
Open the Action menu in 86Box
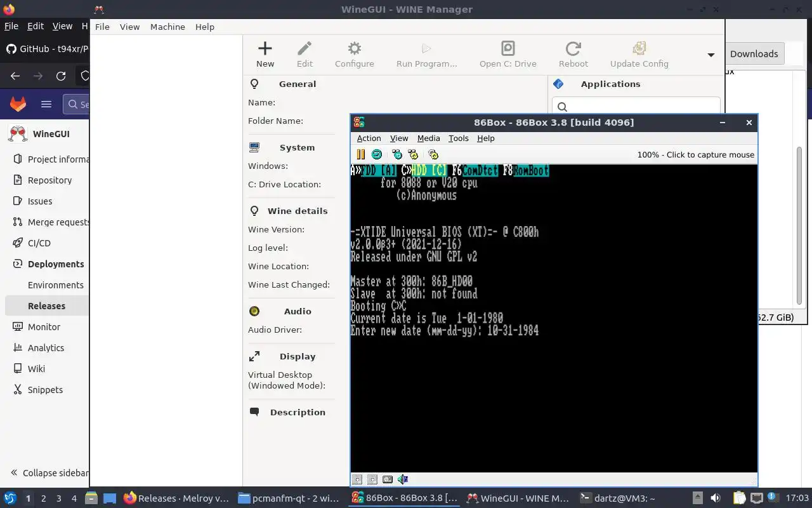(x=369, y=138)
